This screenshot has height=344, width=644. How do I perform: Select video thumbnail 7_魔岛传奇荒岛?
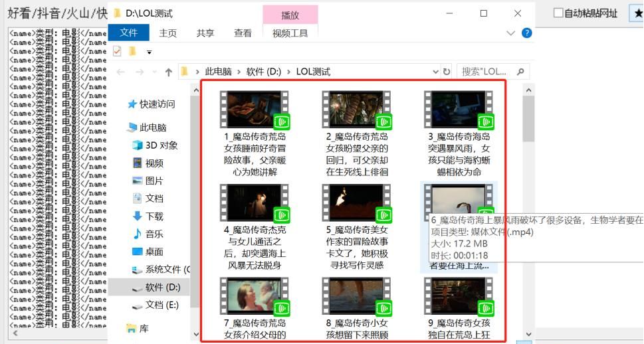coord(255,296)
